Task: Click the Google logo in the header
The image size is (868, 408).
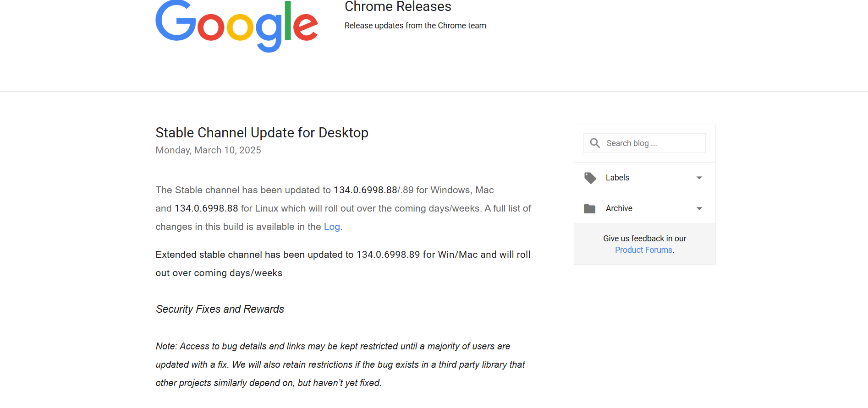Action: point(236,26)
